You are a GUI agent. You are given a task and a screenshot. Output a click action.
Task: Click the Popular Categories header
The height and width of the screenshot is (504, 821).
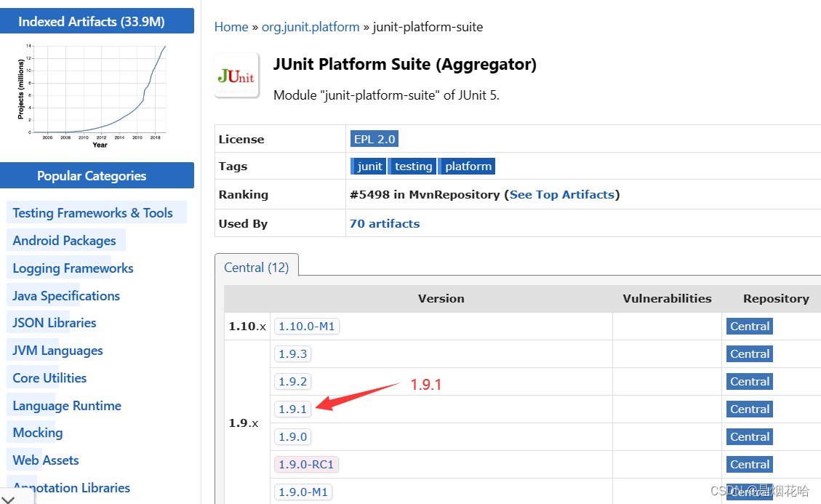click(97, 175)
